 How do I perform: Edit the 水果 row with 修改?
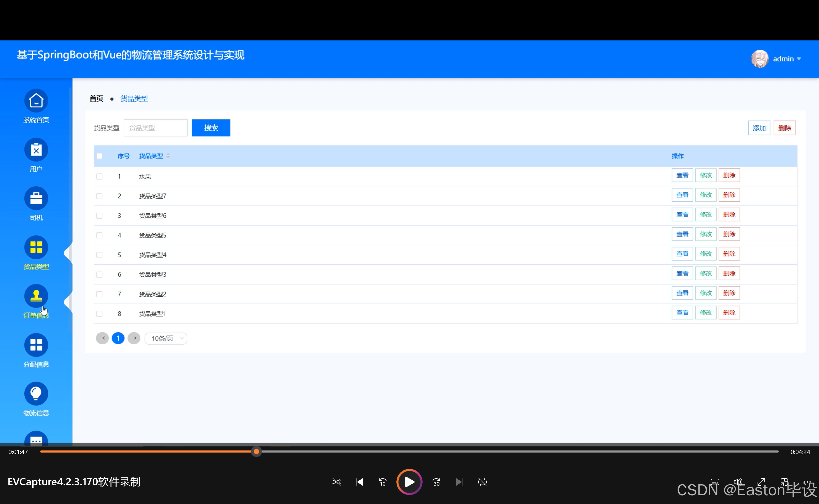tap(706, 175)
